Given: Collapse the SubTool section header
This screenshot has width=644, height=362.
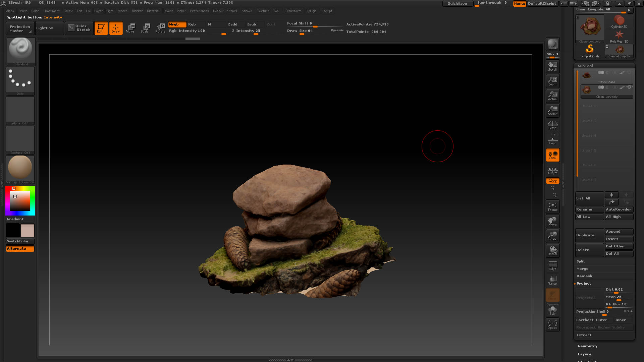Looking at the screenshot, I should pyautogui.click(x=585, y=66).
